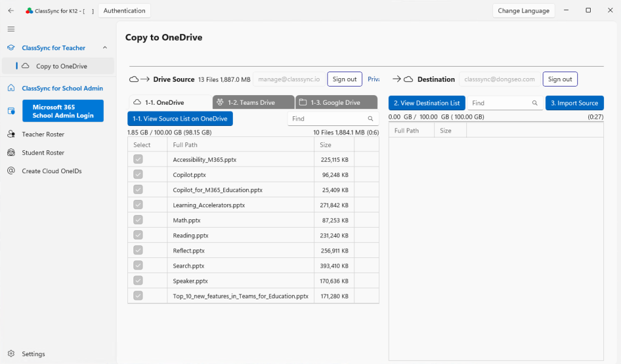The height and width of the screenshot is (364, 621).
Task: Click the ClassSync for Teacher graduation cap icon
Action: (11, 48)
